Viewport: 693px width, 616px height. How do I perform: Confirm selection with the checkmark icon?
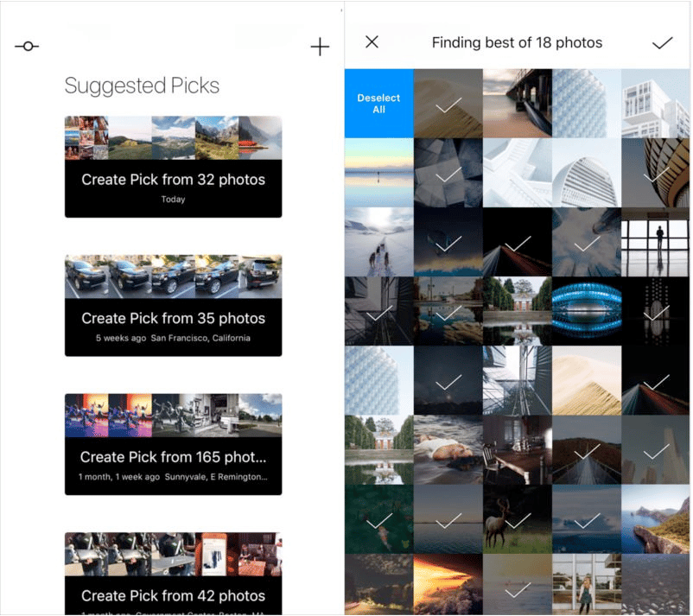[x=662, y=43]
